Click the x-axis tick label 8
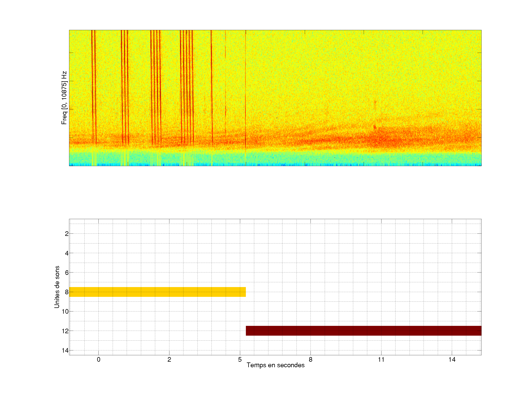Image resolution: width=532 pixels, height=399 pixels. [x=311, y=359]
